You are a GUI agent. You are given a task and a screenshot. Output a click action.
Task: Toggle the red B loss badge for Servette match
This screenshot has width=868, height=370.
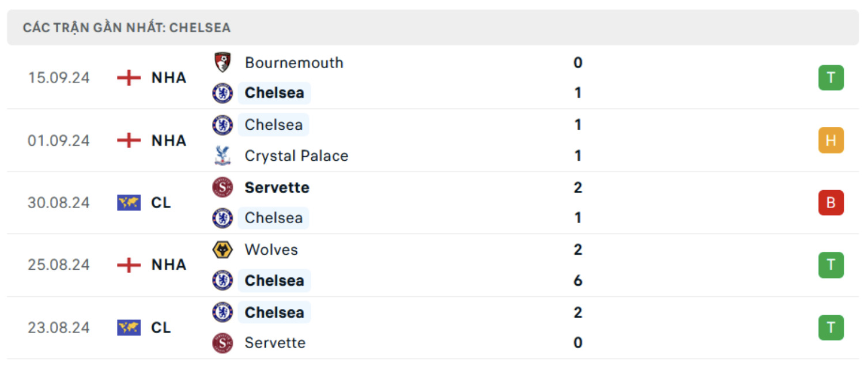tap(830, 202)
